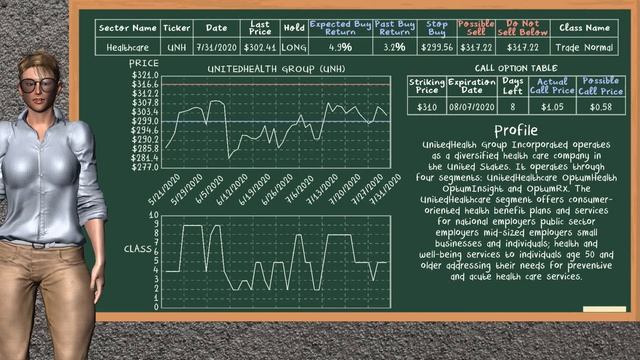The image size is (640, 360).
Task: Select the $317.22 possible sell cell
Action: point(476,47)
